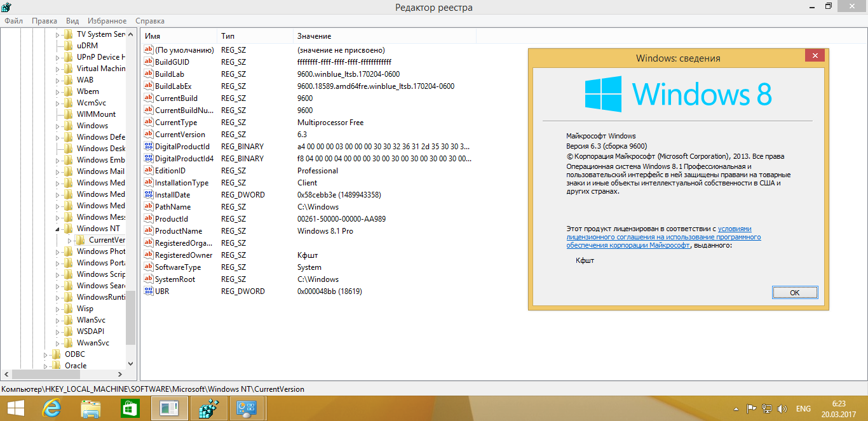Image resolution: width=868 pixels, height=421 pixels.
Task: Sort by the Имя column header
Action: click(x=179, y=36)
